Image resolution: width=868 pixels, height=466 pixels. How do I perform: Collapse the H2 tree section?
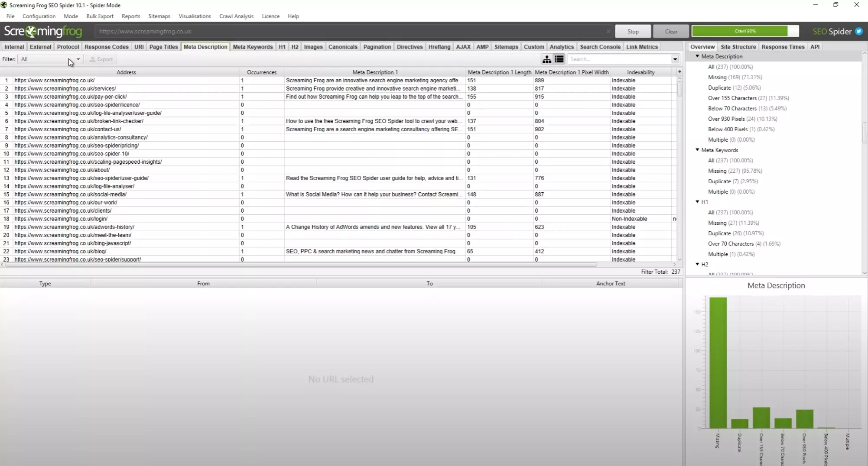(x=697, y=264)
